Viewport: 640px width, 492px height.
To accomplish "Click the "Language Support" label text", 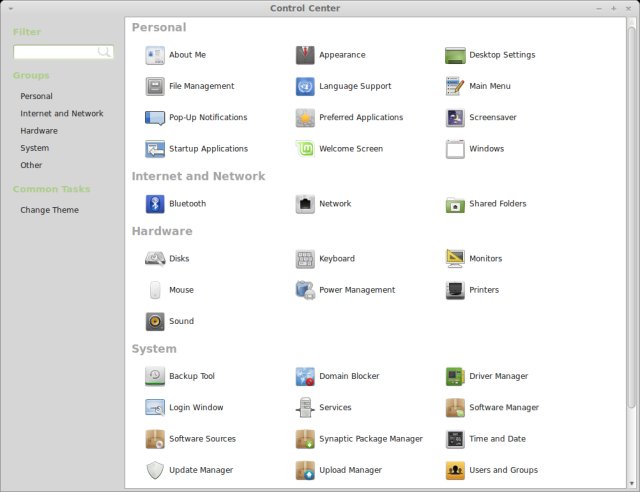I will coord(355,86).
